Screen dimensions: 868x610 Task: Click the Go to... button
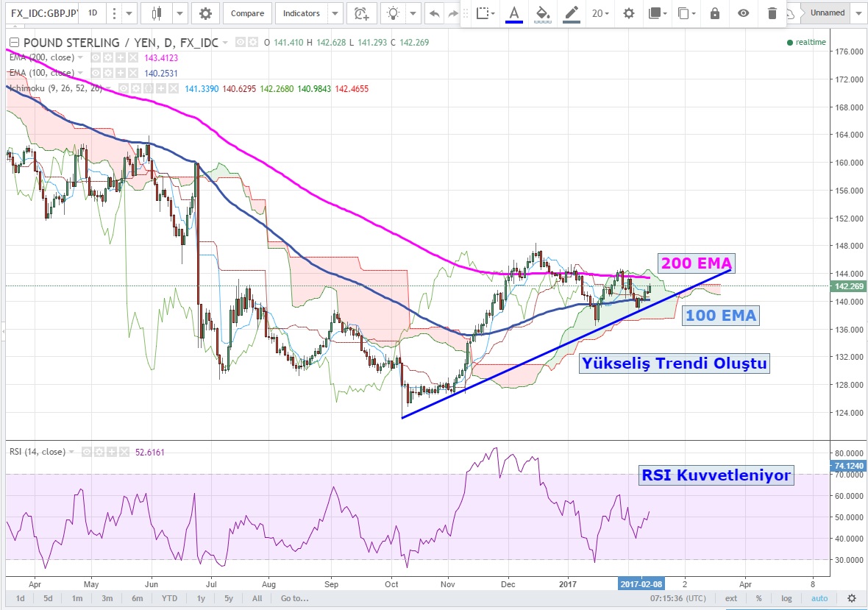294,598
